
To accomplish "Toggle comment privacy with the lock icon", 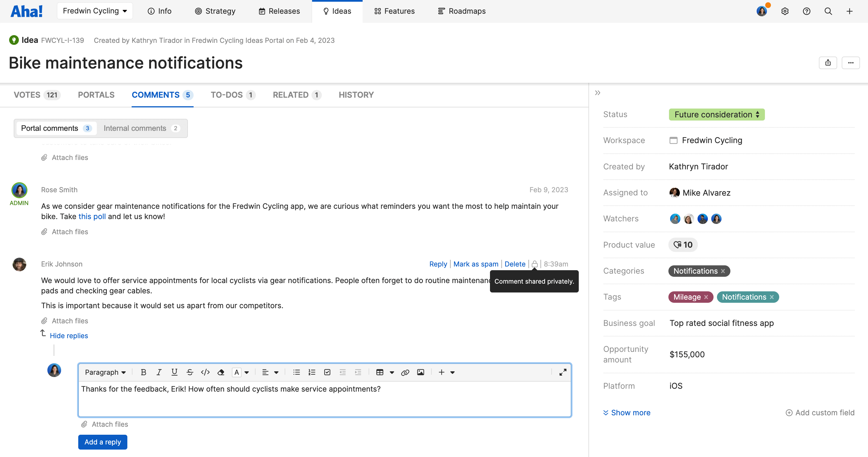I will point(535,264).
